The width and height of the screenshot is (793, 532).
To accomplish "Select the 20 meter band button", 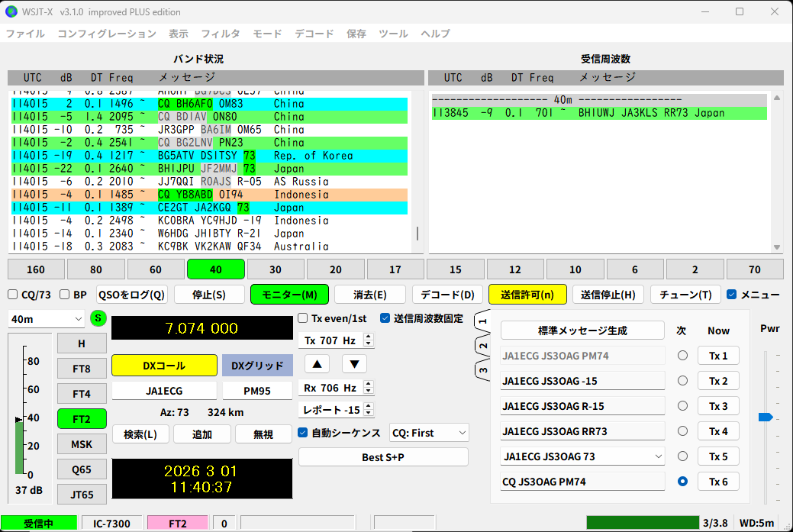I will [x=336, y=269].
